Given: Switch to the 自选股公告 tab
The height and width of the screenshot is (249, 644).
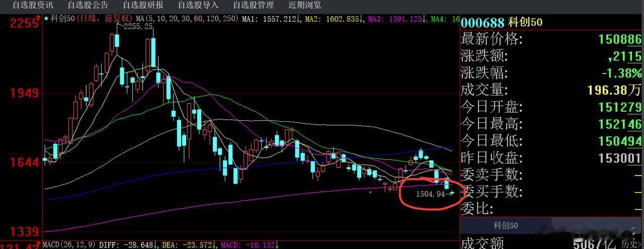Looking at the screenshot, I should (x=88, y=5).
